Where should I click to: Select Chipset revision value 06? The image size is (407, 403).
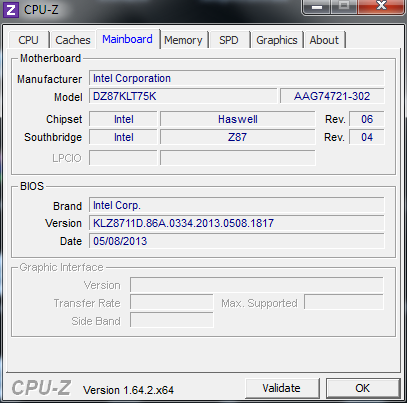click(367, 119)
